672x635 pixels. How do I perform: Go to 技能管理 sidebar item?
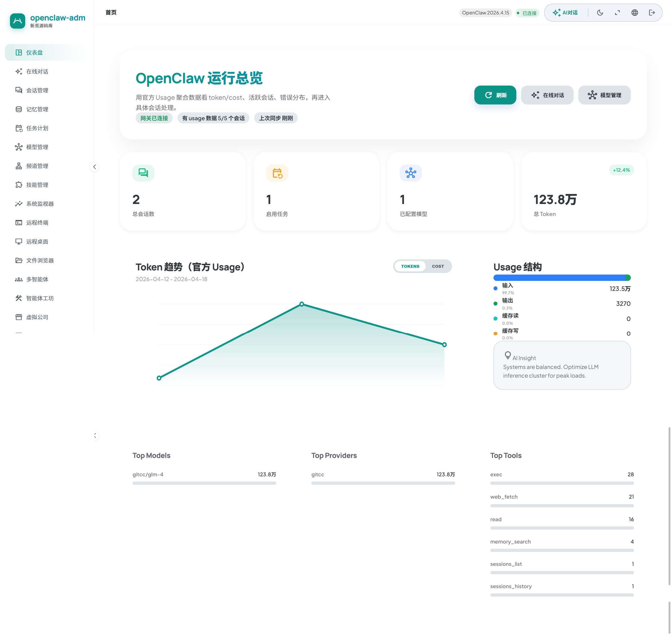tap(37, 185)
